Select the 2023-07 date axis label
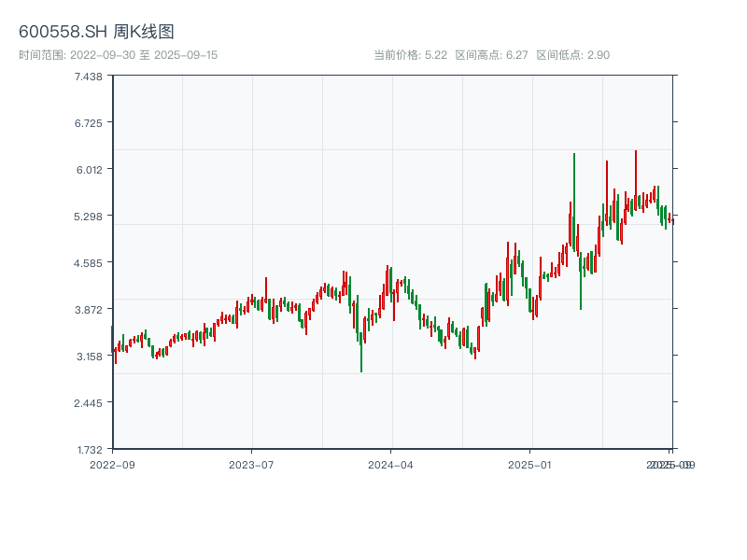 (x=252, y=464)
